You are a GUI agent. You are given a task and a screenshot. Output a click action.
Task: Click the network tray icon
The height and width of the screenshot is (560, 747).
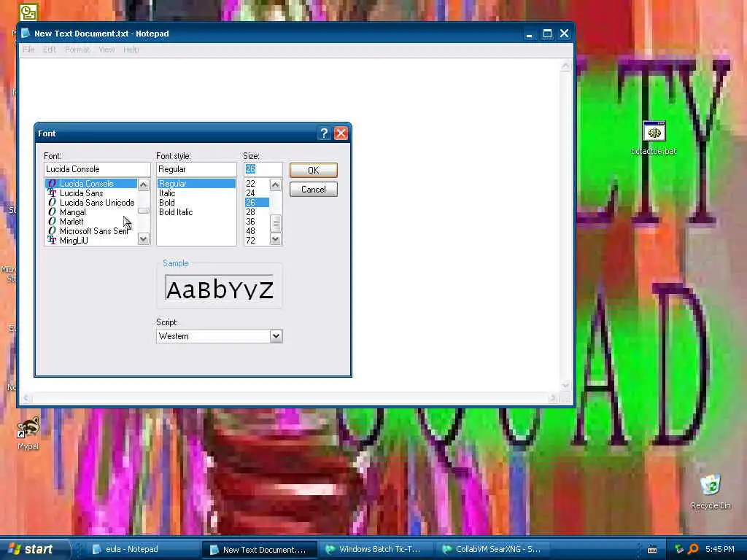coord(679,549)
